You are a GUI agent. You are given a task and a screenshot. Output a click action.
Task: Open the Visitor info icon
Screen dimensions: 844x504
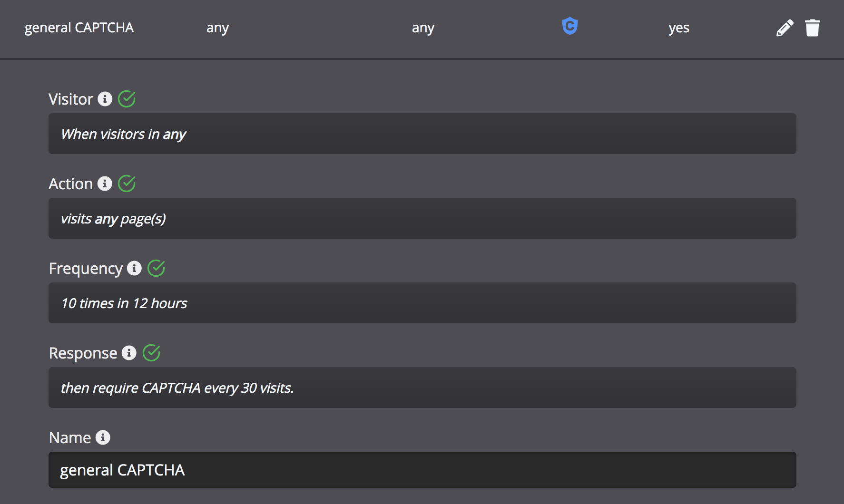point(105,99)
